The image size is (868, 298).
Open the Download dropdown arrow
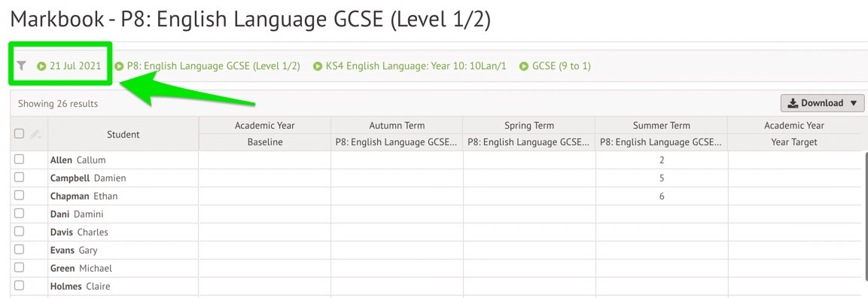tap(853, 103)
